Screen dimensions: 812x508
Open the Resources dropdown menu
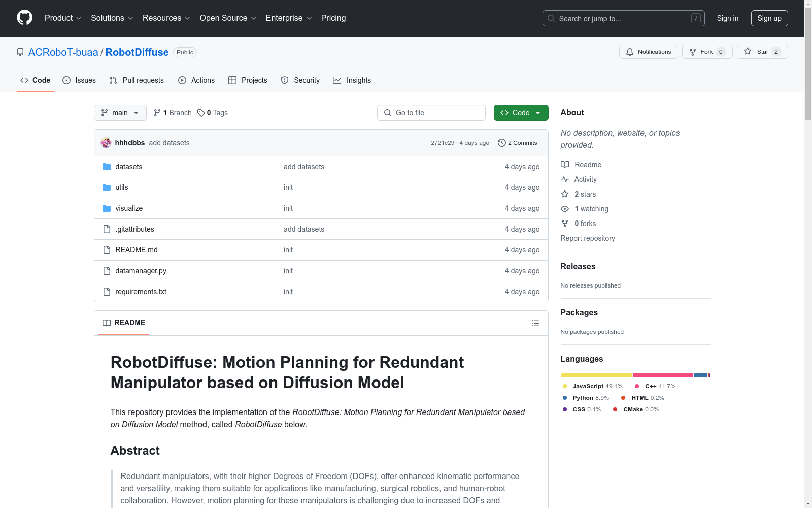click(166, 18)
